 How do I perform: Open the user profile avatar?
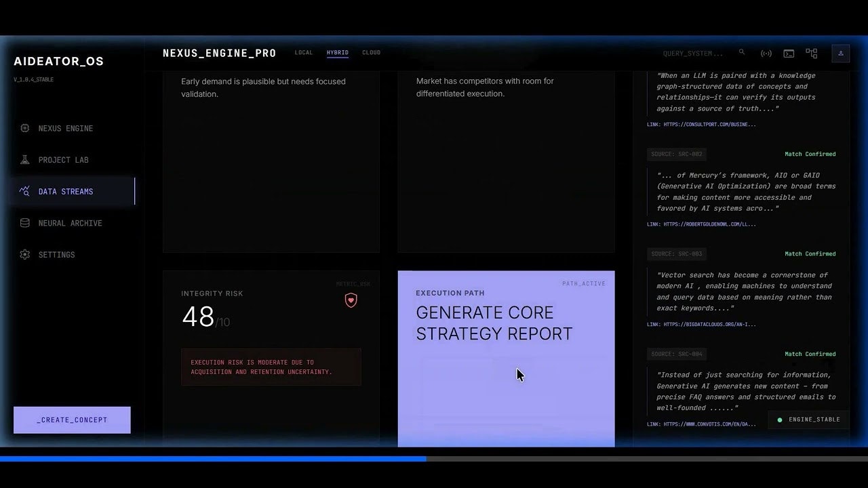coord(841,54)
